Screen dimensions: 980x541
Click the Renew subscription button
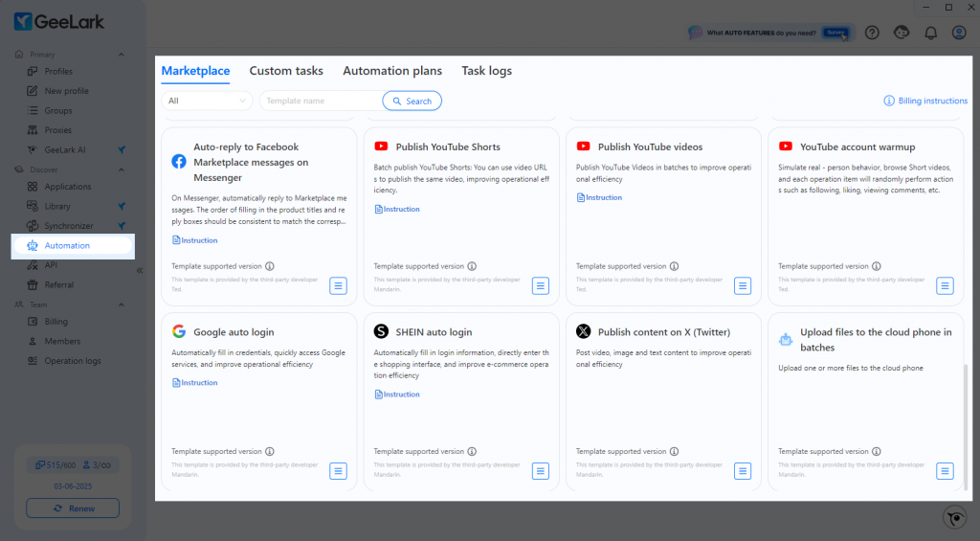point(73,508)
